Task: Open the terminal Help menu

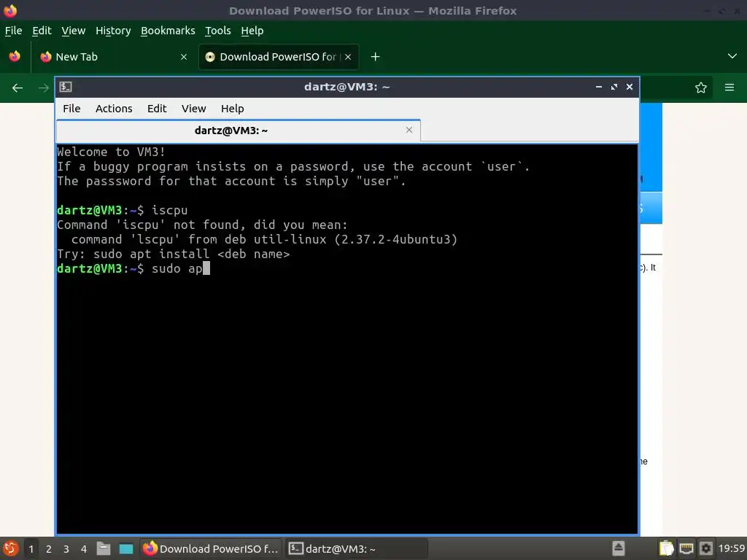Action: point(233,109)
